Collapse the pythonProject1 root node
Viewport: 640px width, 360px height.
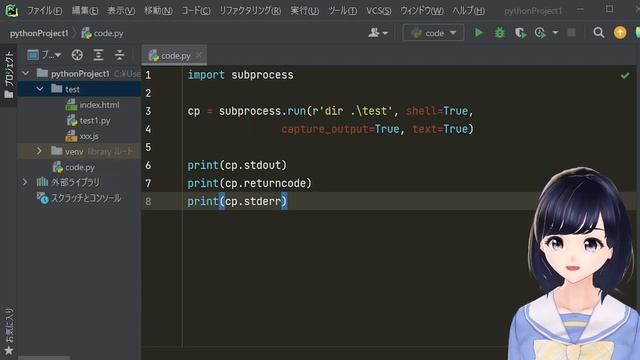pyautogui.click(x=25, y=73)
